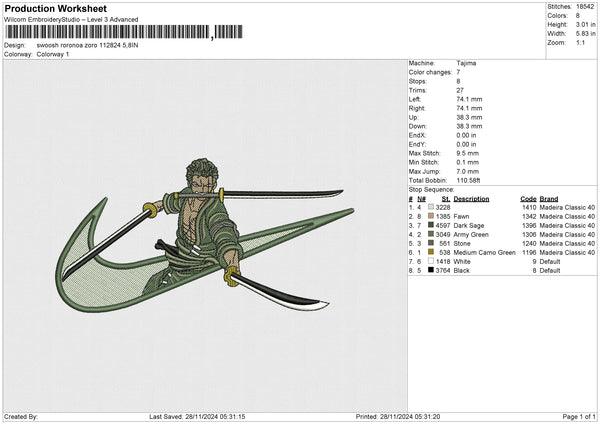Image resolution: width=600 pixels, height=424 pixels.
Task: Click the Stitches value 18542
Action: pos(584,8)
